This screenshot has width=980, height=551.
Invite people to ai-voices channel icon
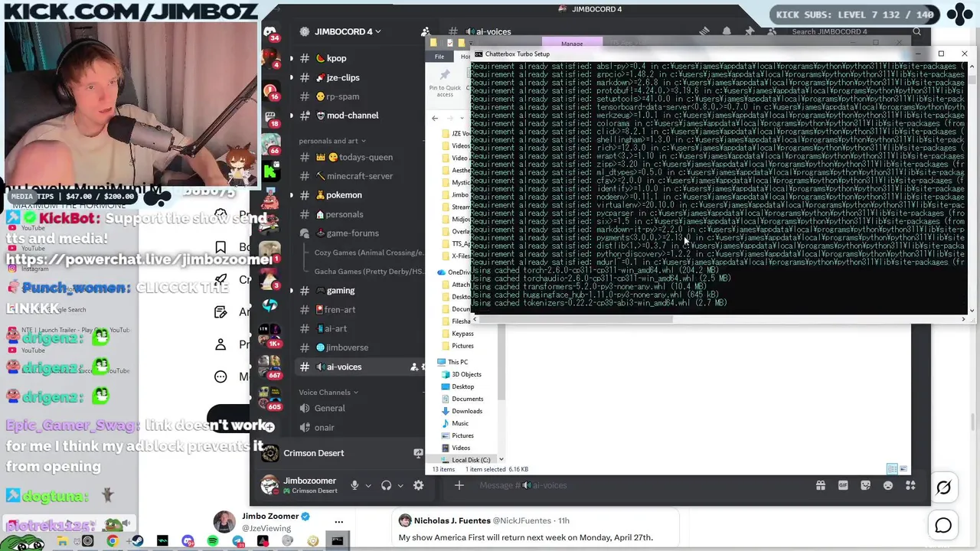point(414,367)
